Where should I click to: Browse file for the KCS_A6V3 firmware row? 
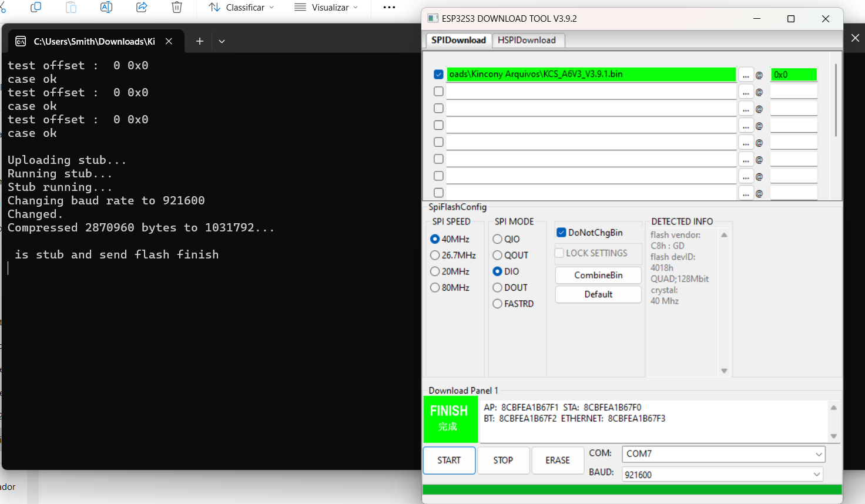point(746,75)
